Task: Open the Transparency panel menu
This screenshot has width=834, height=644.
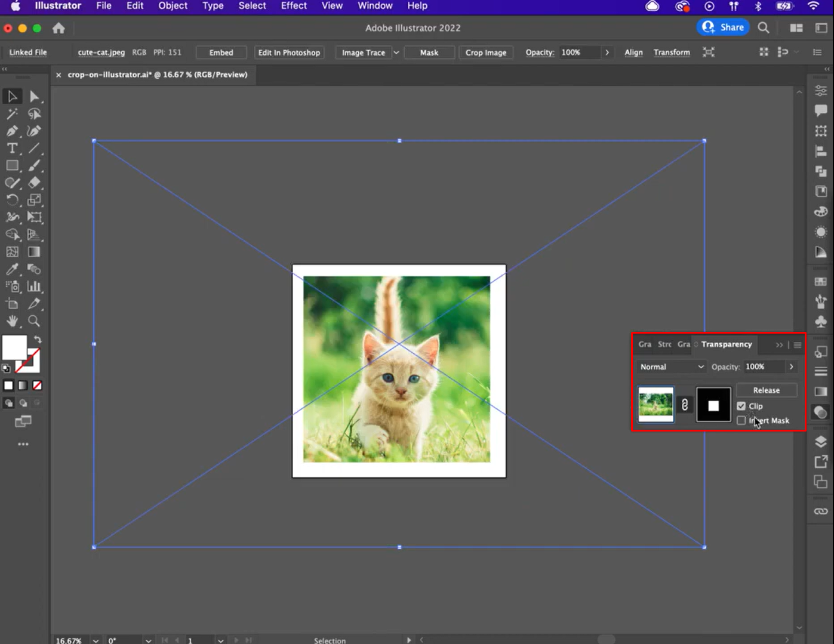Action: pyautogui.click(x=798, y=344)
